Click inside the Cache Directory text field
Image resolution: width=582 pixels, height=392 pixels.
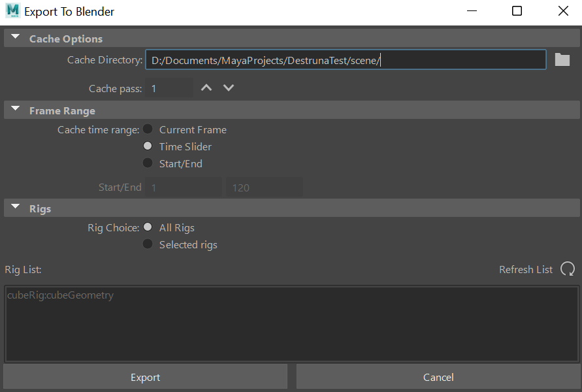click(346, 59)
